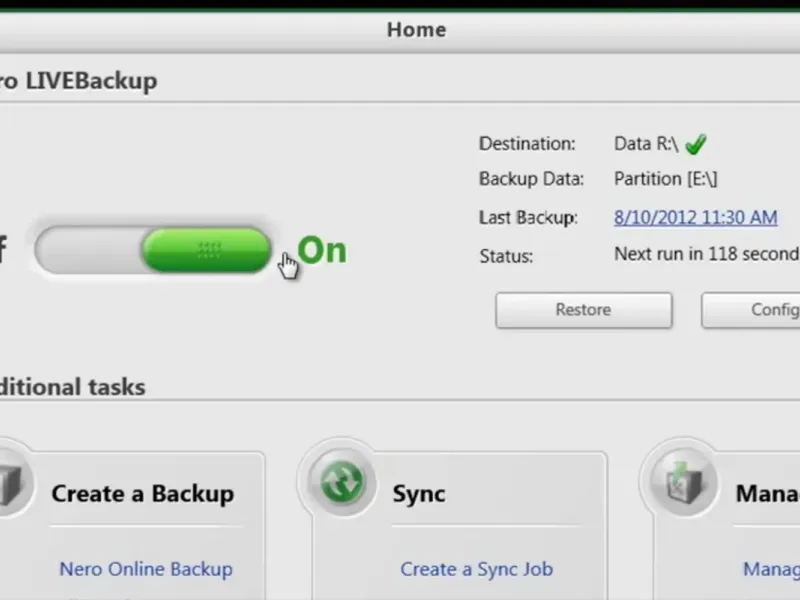Open the Nero Online Backup link
Screen dimensions: 800x600
click(x=146, y=569)
